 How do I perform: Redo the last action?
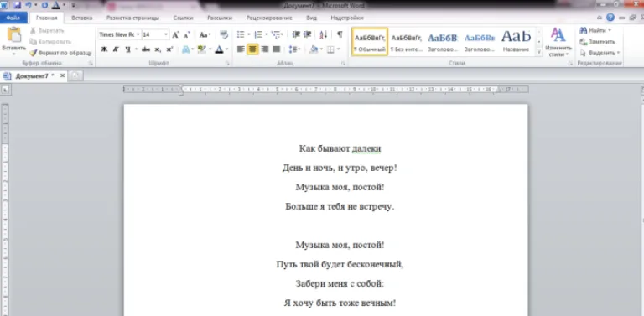coord(44,5)
